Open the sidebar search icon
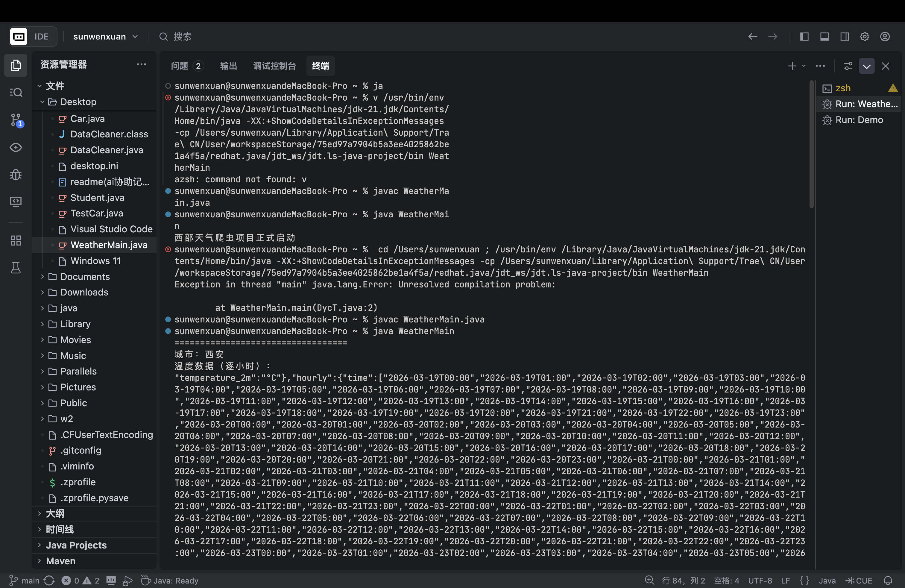 (16, 93)
